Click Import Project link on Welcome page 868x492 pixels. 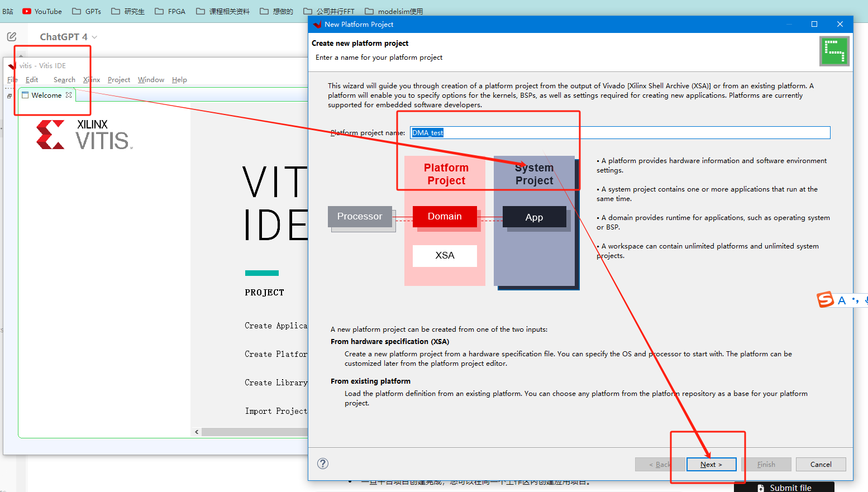pyautogui.click(x=276, y=411)
